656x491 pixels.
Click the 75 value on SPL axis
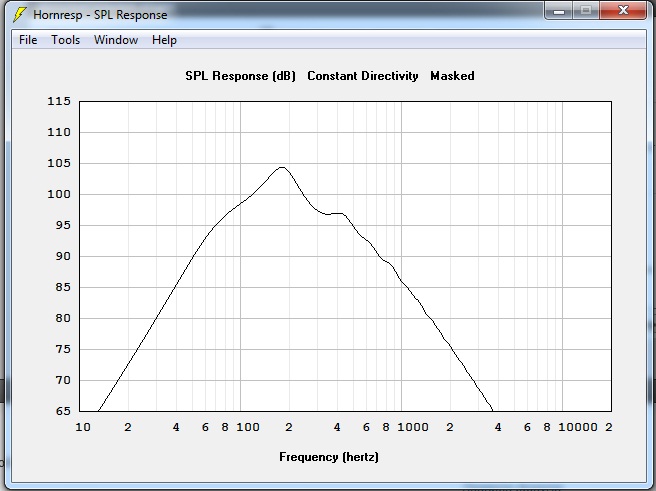coord(63,349)
